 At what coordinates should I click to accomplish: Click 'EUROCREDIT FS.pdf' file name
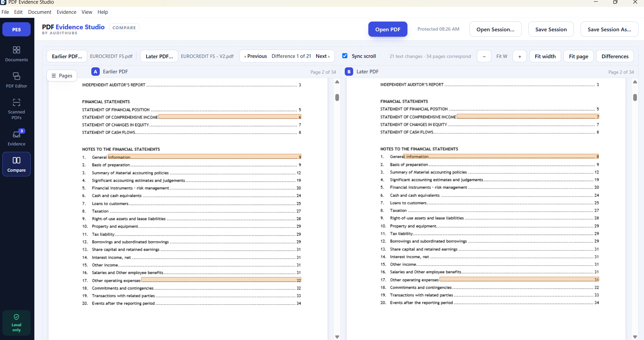tap(111, 56)
